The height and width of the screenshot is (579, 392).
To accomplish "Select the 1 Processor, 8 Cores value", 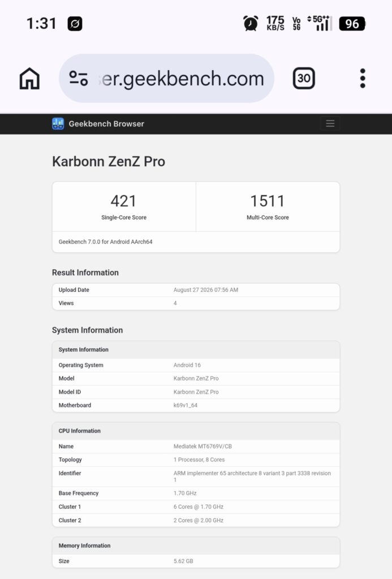I will pos(199,460).
